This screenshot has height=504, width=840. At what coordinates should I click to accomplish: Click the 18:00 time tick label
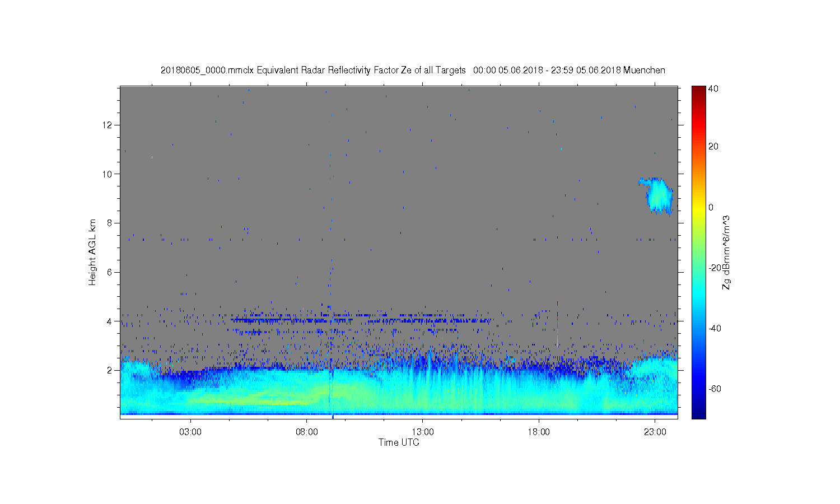pyautogui.click(x=539, y=432)
